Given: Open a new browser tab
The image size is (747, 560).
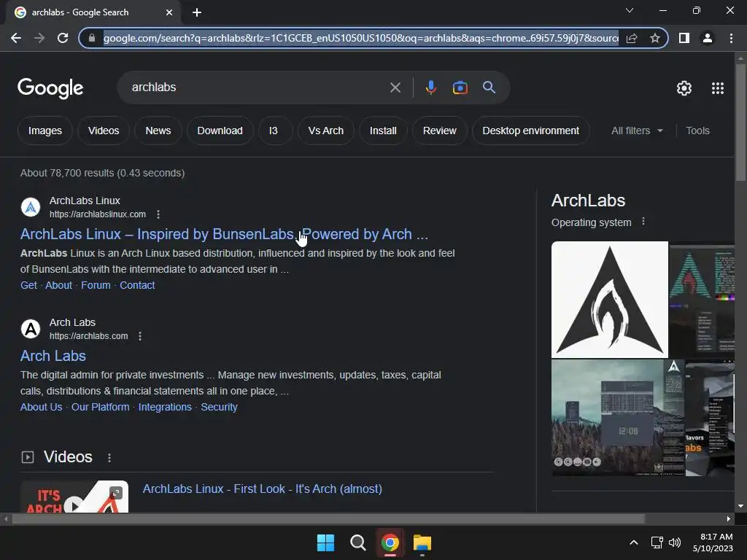Looking at the screenshot, I should click(x=197, y=12).
